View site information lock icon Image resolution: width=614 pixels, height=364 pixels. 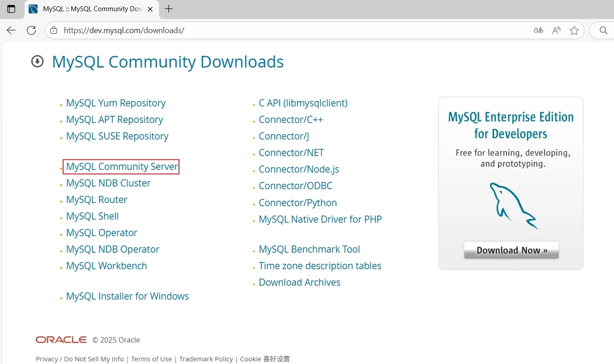pyautogui.click(x=54, y=30)
